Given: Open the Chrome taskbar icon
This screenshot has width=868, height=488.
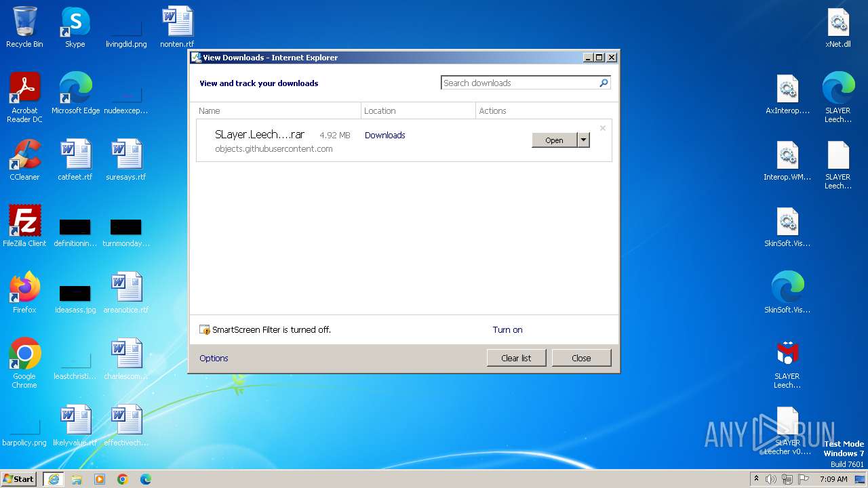Looking at the screenshot, I should [x=123, y=479].
